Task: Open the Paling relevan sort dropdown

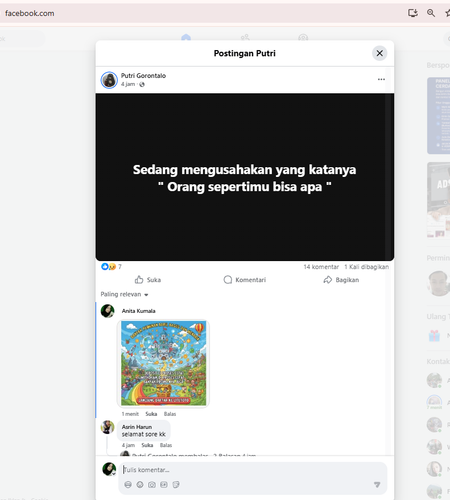Action: (x=124, y=294)
